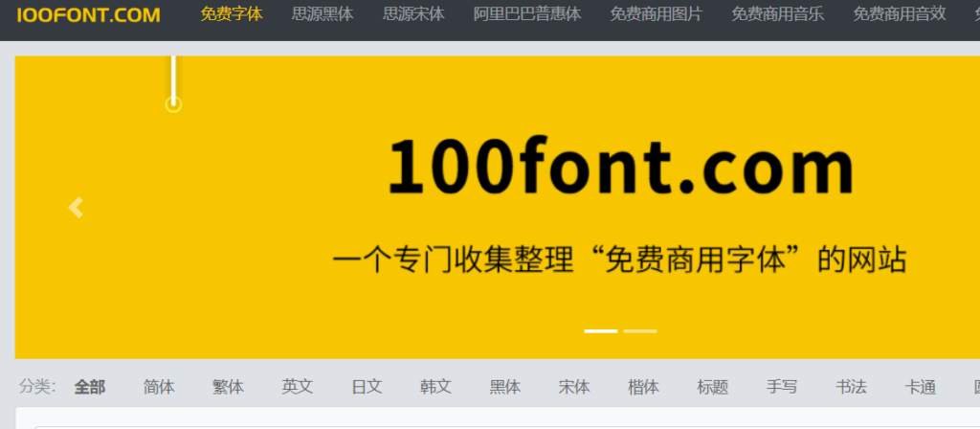Open 免费商用图片 in the navigation bar

click(657, 14)
